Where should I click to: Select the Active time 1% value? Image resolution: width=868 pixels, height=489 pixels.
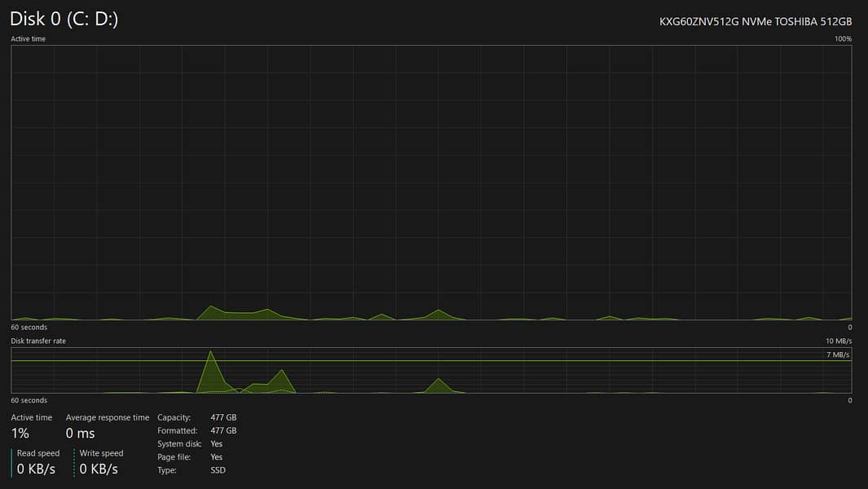[x=20, y=434]
